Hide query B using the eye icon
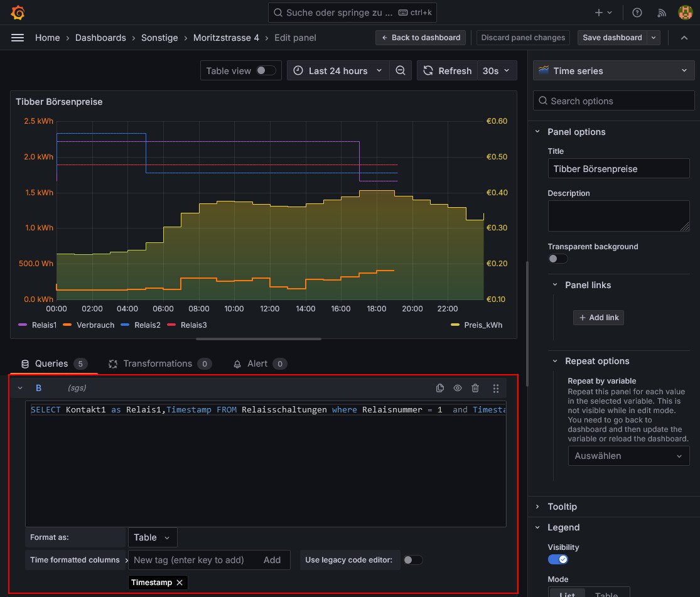The height and width of the screenshot is (597, 700). click(x=458, y=389)
